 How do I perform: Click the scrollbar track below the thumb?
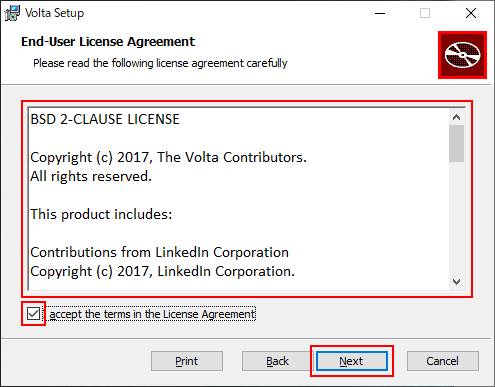[456, 218]
